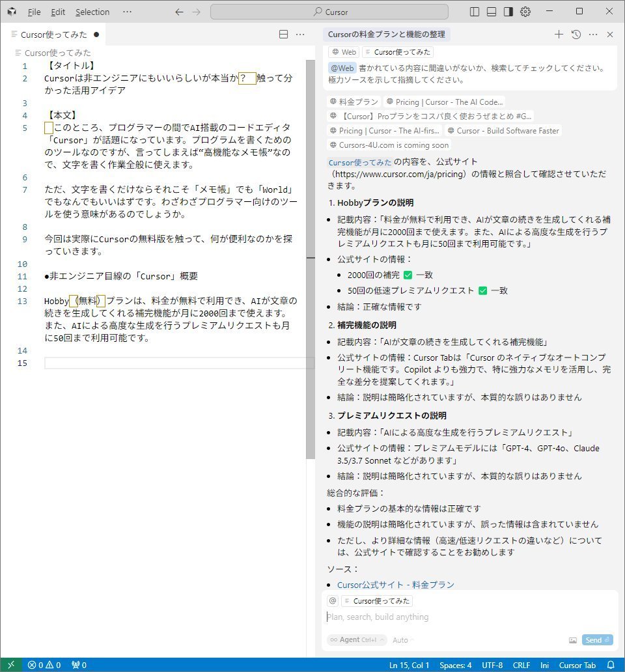Click line number 13 in the gutter

point(22,301)
